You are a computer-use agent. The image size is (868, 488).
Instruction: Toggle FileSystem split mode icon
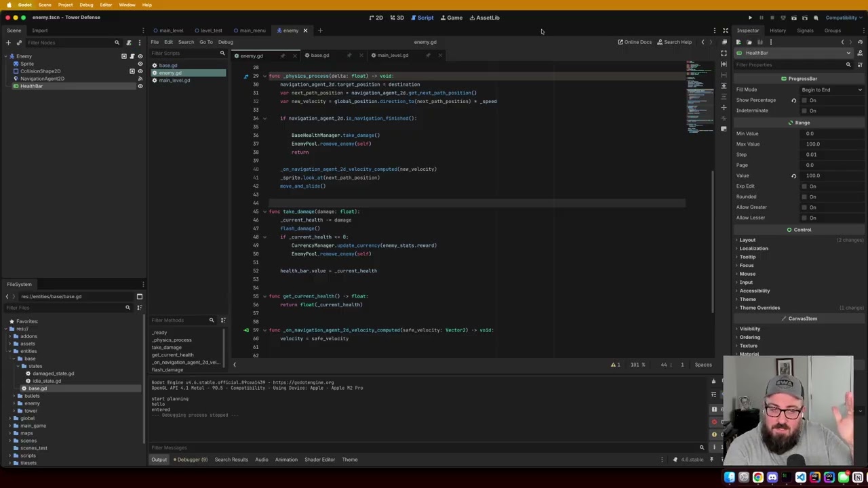(140, 296)
